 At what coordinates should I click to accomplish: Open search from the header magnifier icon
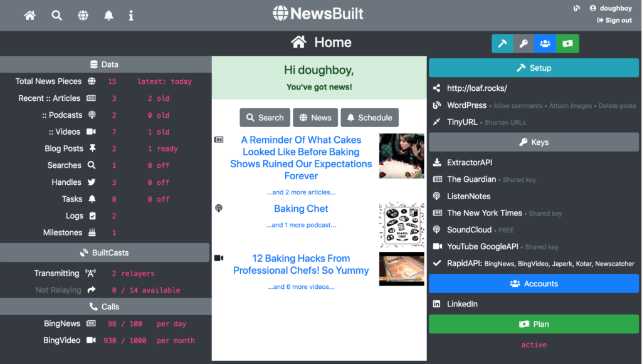tap(56, 16)
